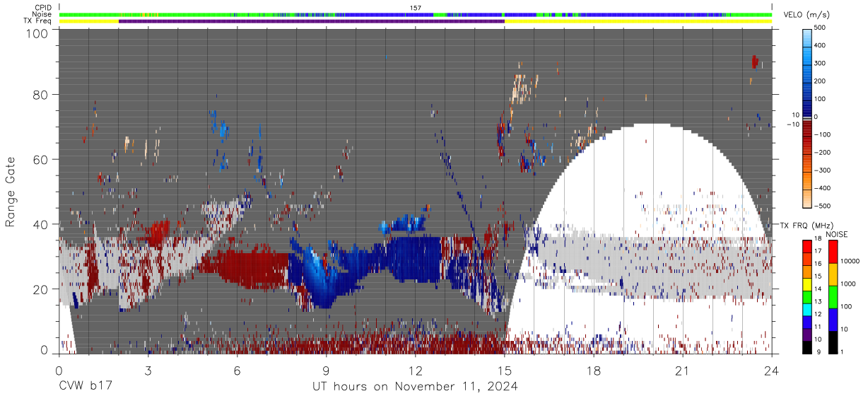The height and width of the screenshot is (401, 868).
Task: Click the 60 range gate tick label
Action: point(40,159)
